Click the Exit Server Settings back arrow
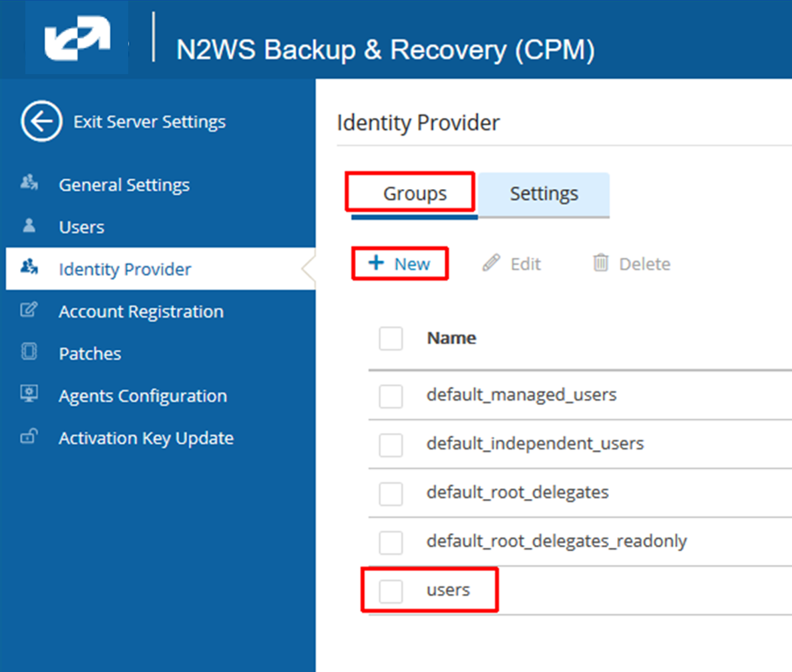The image size is (792, 672). pos(41,122)
